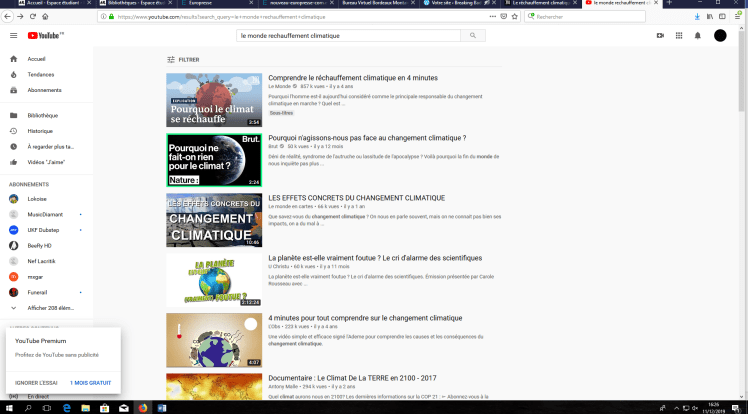The height and width of the screenshot is (414, 748).
Task: Click the camera upload video icon
Action: click(660, 36)
